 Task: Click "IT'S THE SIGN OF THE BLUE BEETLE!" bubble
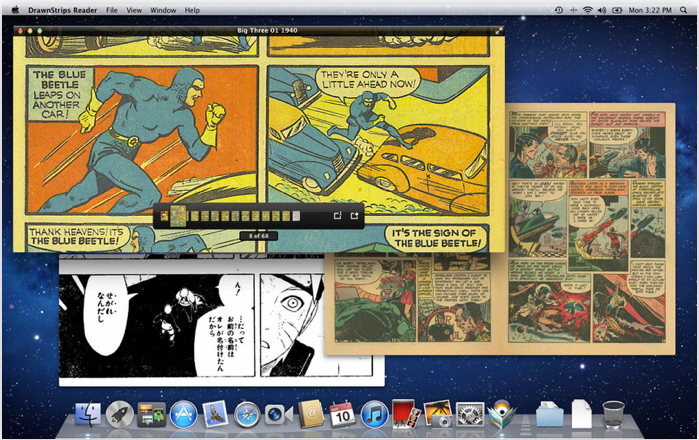pos(437,238)
